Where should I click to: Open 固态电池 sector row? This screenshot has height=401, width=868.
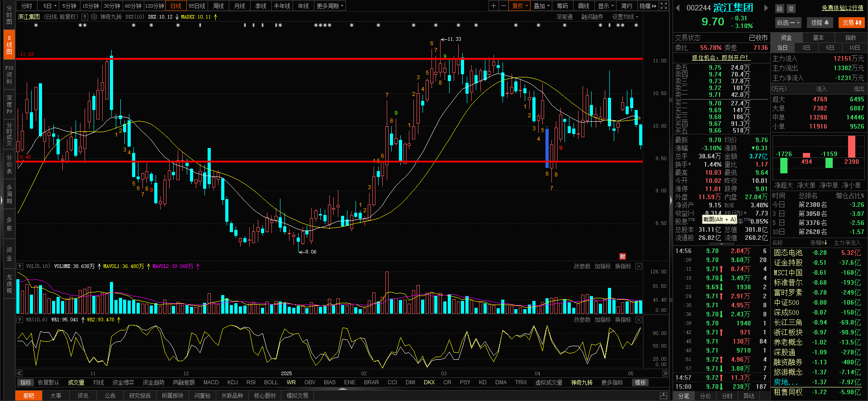point(818,253)
